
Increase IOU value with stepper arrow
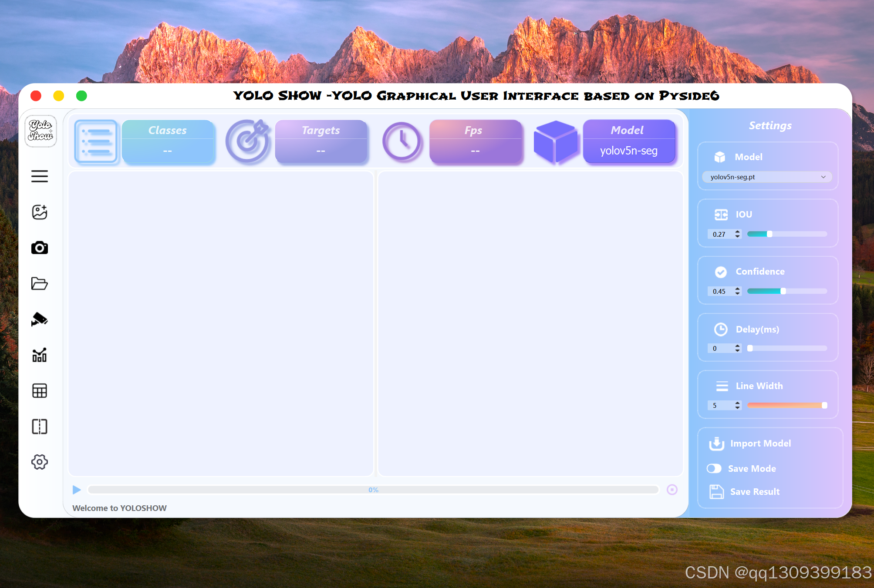pyautogui.click(x=737, y=232)
